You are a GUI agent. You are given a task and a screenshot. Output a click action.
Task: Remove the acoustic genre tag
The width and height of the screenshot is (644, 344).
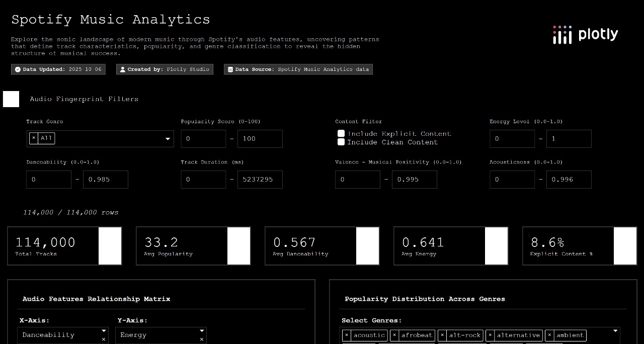347,335
